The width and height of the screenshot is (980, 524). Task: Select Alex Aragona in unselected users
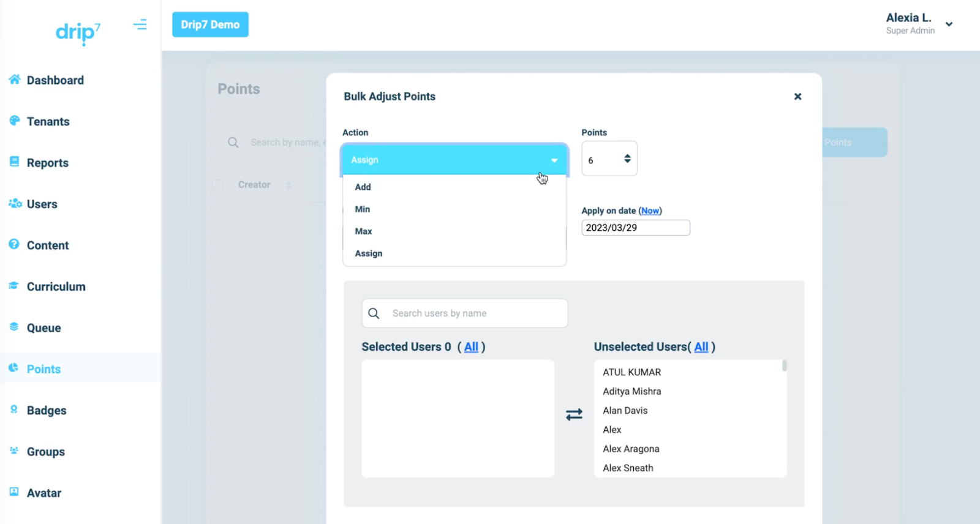pos(631,449)
